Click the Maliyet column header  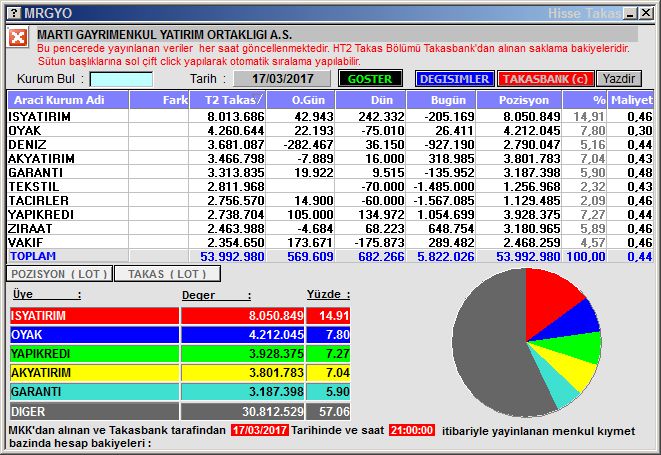[631, 100]
